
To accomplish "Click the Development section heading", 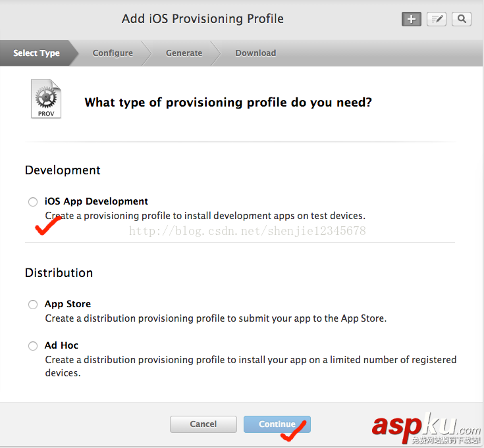I will 63,170.
